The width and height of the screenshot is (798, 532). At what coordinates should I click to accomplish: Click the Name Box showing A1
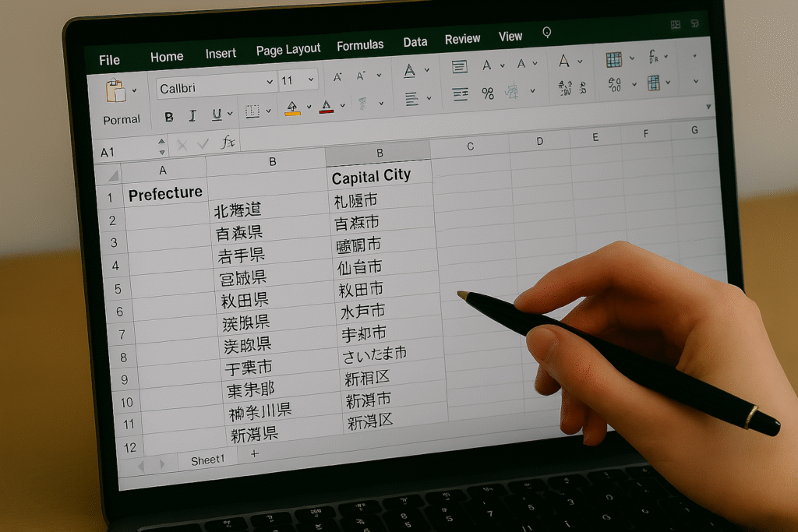pos(125,152)
